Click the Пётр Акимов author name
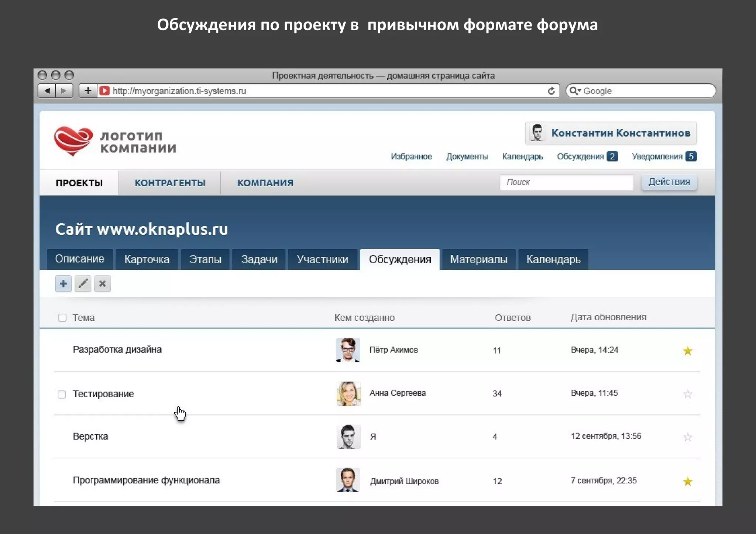Image resolution: width=756 pixels, height=534 pixels. pos(394,350)
